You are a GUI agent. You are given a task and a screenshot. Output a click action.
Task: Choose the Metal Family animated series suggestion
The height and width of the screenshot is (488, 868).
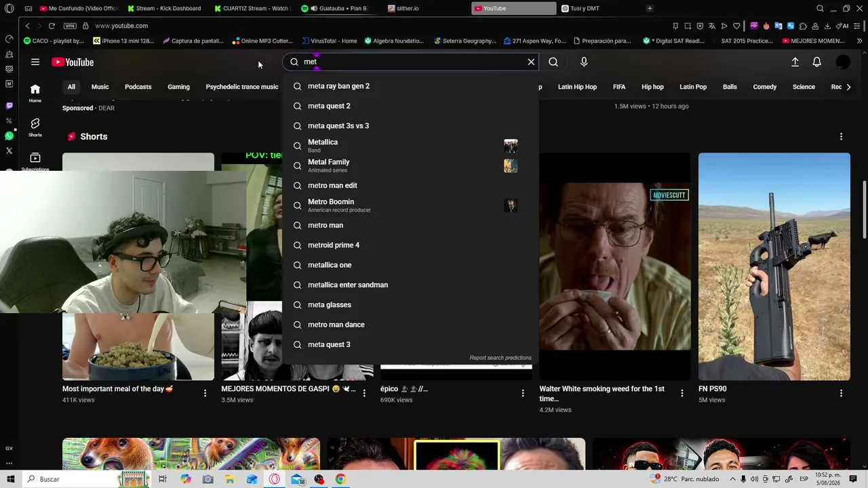(x=410, y=165)
